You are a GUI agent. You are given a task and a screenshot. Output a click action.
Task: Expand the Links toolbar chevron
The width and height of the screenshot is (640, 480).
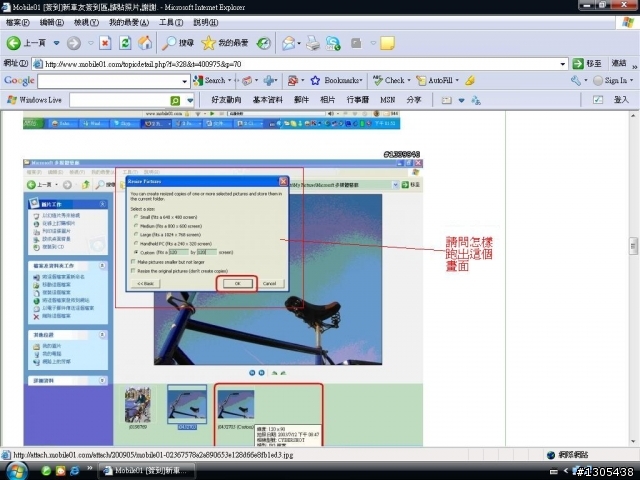pos(634,66)
